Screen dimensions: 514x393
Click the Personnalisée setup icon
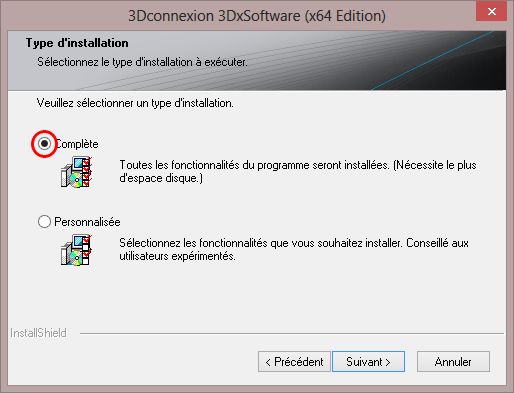(x=76, y=250)
